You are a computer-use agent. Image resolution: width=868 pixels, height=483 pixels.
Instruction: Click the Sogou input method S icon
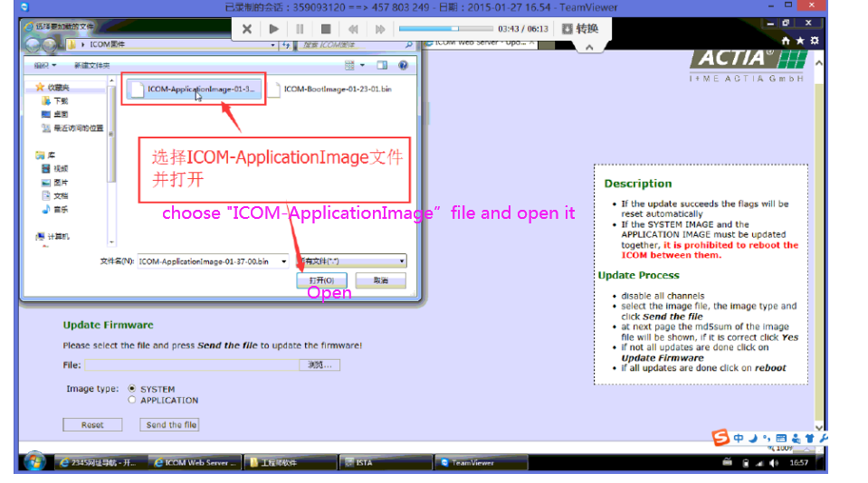[720, 438]
